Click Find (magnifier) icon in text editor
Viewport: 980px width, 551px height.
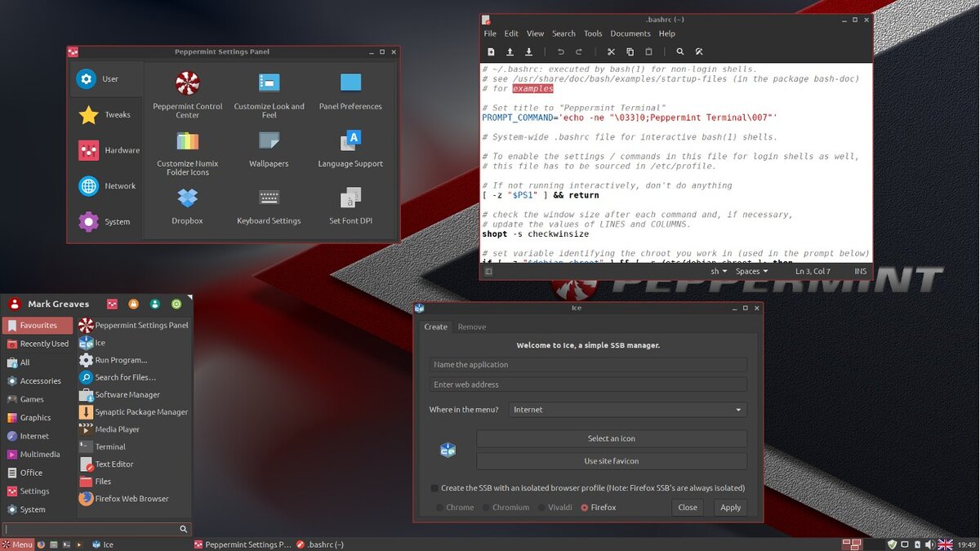click(x=680, y=51)
